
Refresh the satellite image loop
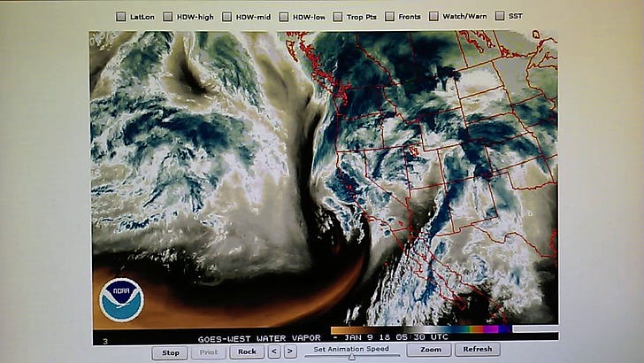[x=478, y=349]
